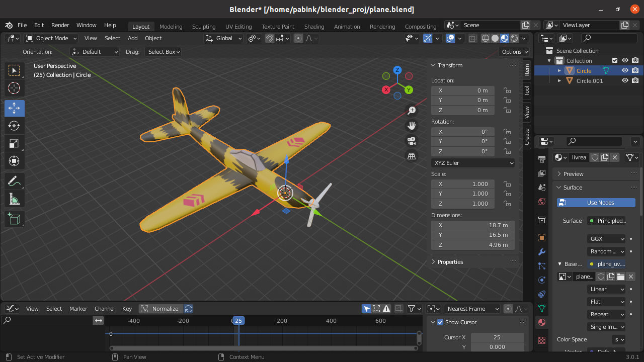The height and width of the screenshot is (362, 644).
Task: Switch to the Shading workspace tab
Action: [x=314, y=27]
